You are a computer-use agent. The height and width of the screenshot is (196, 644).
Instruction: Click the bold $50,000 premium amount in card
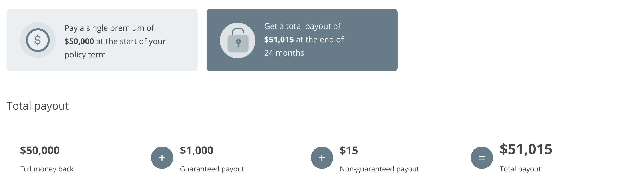click(x=79, y=41)
